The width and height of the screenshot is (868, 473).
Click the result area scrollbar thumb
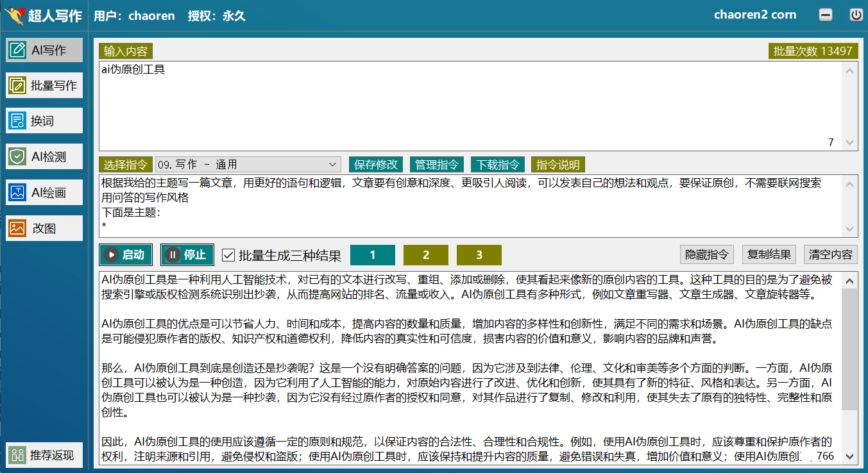(849, 349)
